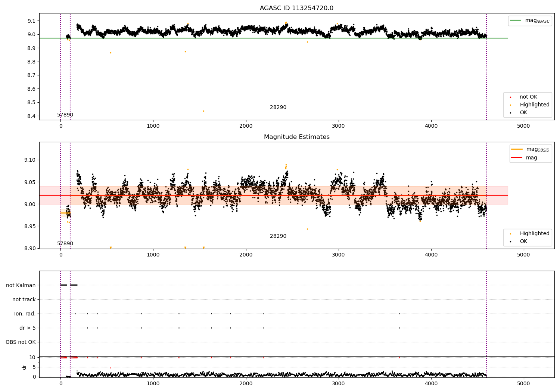The height and width of the screenshot is (392, 560).
Task: Click x-axis tick '1000' under Magnitude Estimates plot
Action: [153, 255]
